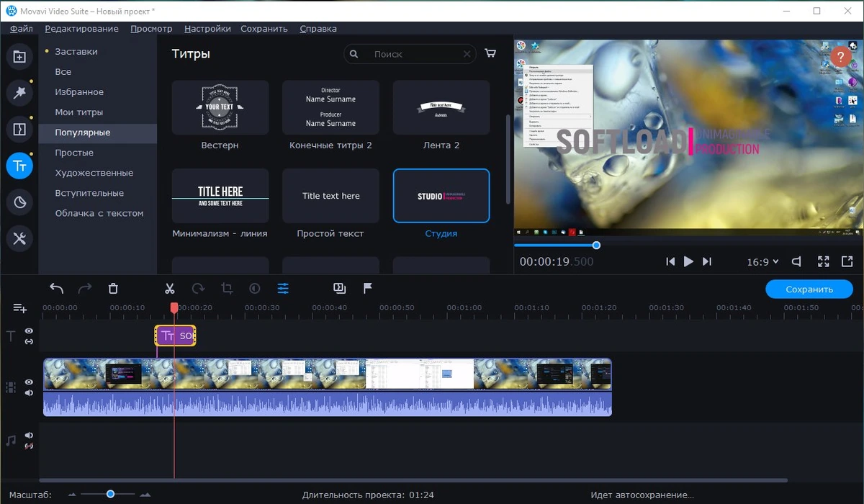
Task: Click the timeline zoom slider handle
Action: pos(110,494)
